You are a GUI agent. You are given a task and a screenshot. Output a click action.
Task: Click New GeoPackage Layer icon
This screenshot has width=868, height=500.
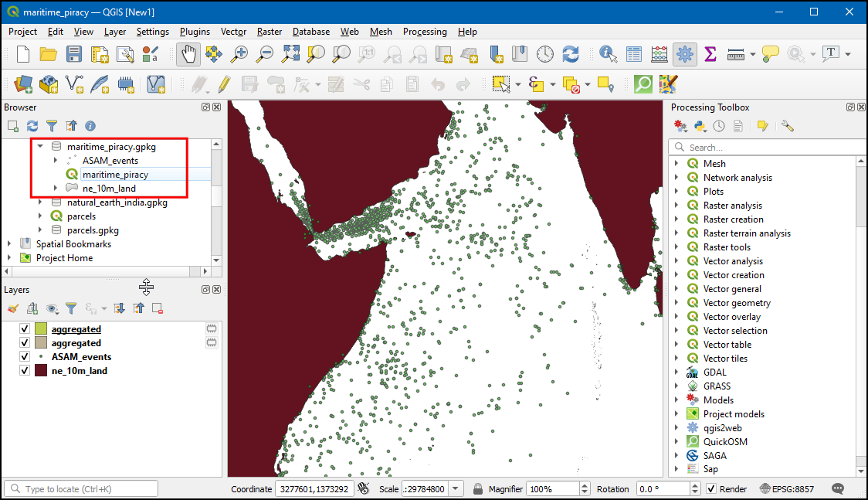coord(49,85)
